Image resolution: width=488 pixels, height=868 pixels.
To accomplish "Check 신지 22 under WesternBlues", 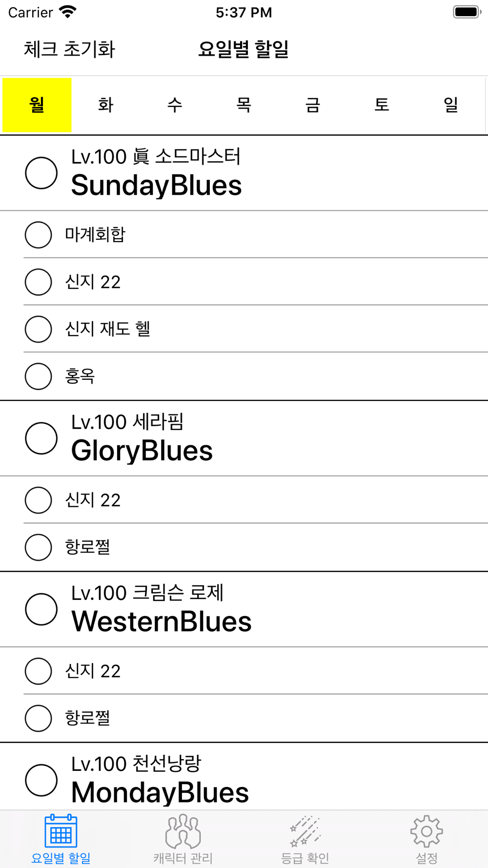I will point(38,671).
